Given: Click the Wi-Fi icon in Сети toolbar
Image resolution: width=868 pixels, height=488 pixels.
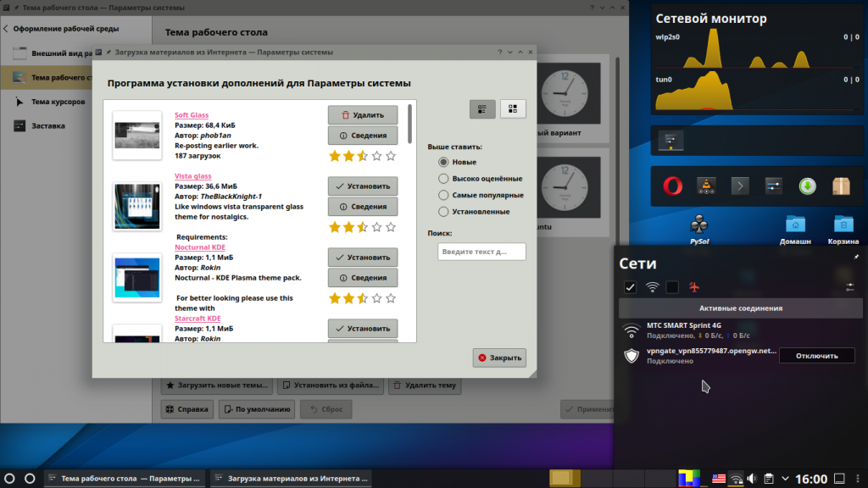Looking at the screenshot, I should click(x=652, y=286).
